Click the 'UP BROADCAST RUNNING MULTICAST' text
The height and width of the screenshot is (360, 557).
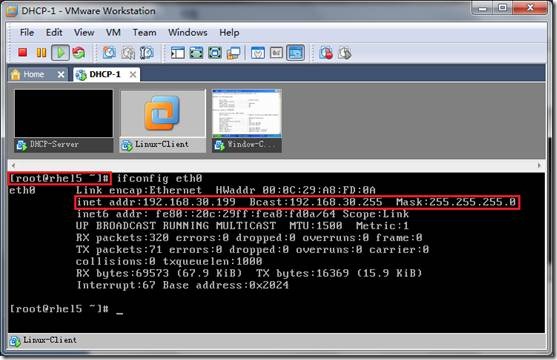coord(176,226)
